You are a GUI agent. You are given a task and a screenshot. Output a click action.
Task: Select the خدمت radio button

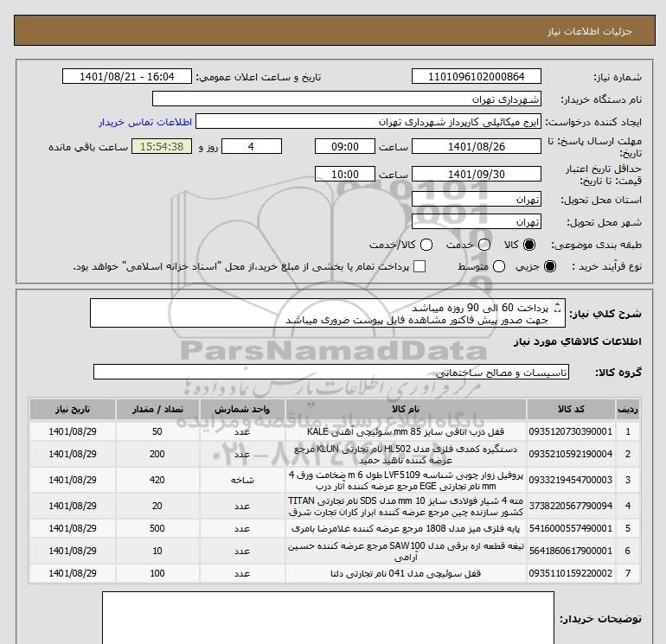click(484, 245)
